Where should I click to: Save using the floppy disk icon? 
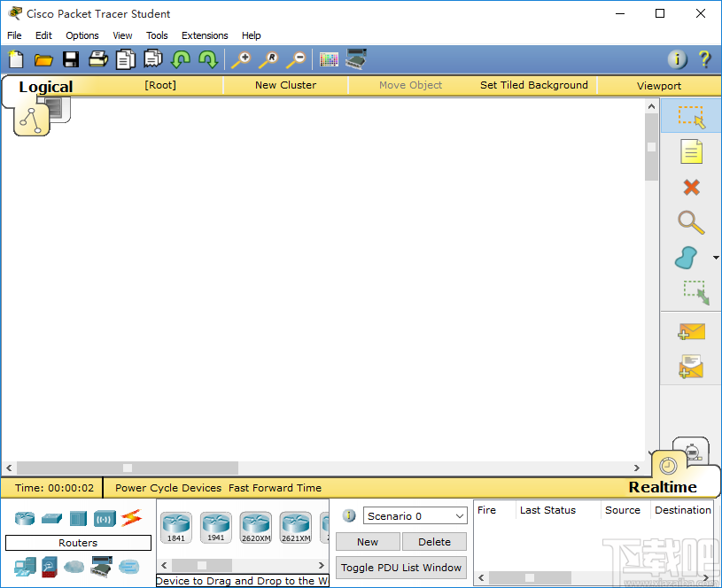pos(71,59)
